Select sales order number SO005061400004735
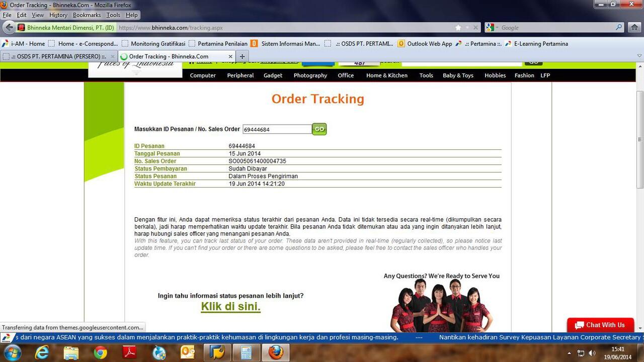Image resolution: width=644 pixels, height=362 pixels. pos(257,161)
